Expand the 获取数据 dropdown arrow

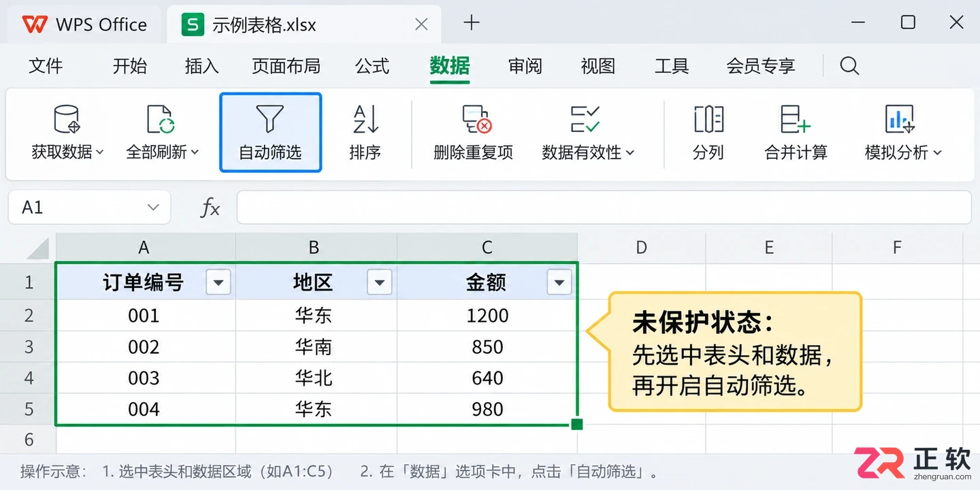coord(100,152)
